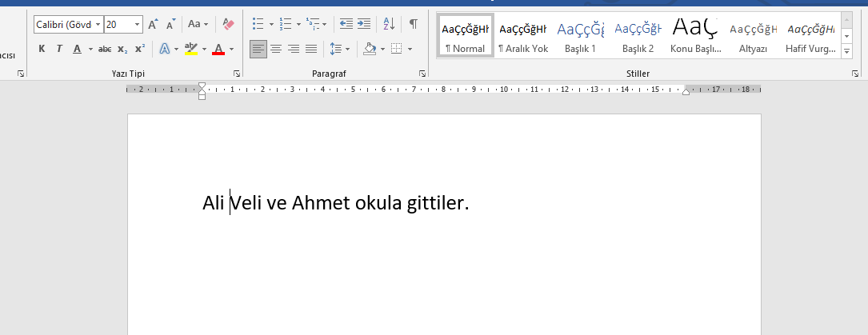Image resolution: width=868 pixels, height=335 pixels.
Task: Apply the Aralık Yok style
Action: [x=522, y=37]
